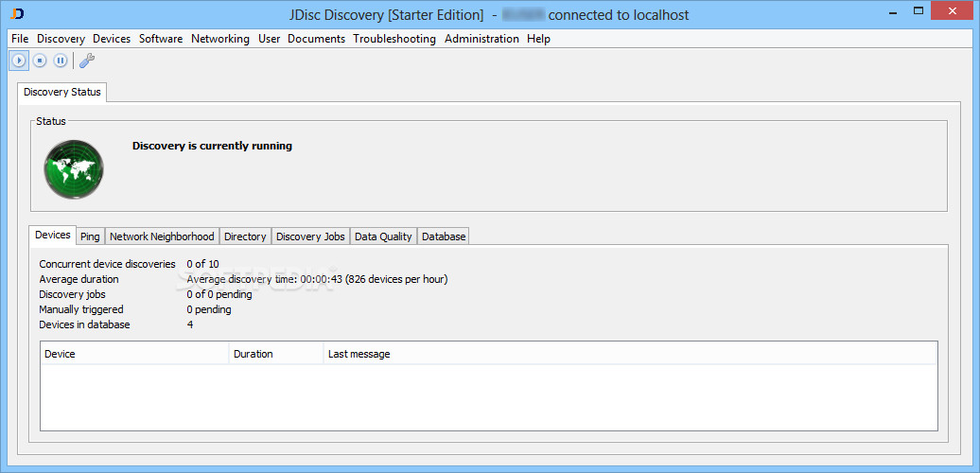
Task: Click 'Concurrent device discoveries' label
Action: [108, 264]
